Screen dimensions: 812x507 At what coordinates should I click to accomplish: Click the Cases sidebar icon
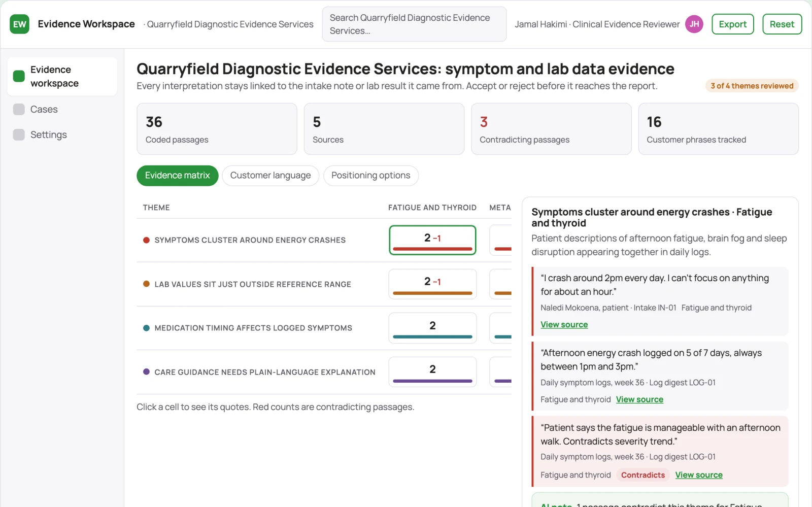[x=19, y=109]
